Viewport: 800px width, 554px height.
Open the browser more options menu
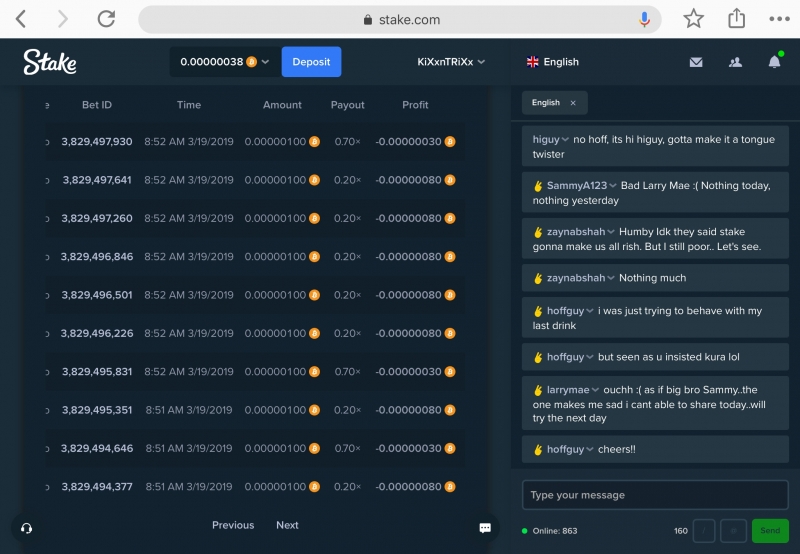pyautogui.click(x=779, y=19)
